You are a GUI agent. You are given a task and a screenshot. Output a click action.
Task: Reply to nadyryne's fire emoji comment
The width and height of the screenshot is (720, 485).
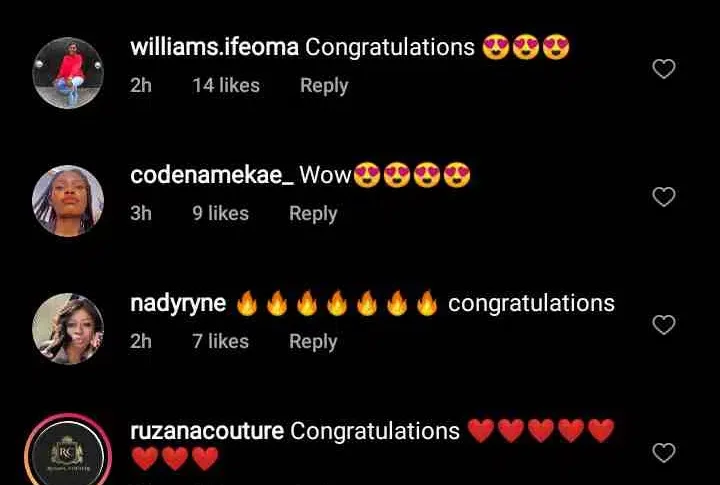pyautogui.click(x=313, y=342)
